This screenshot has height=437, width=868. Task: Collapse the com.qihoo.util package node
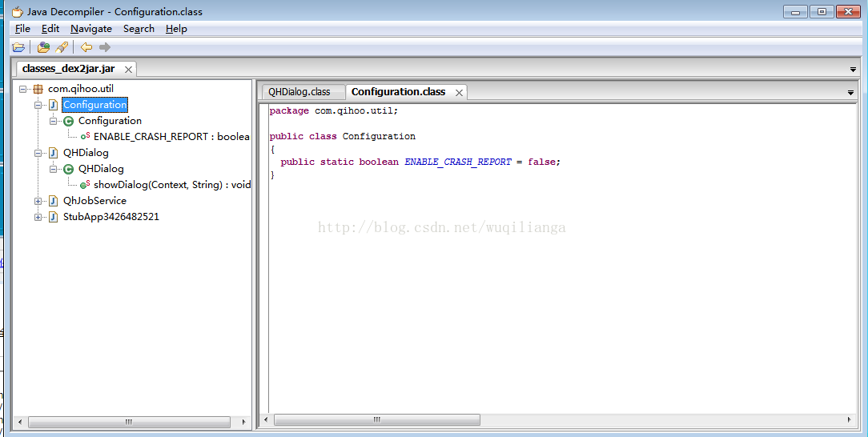(x=22, y=89)
